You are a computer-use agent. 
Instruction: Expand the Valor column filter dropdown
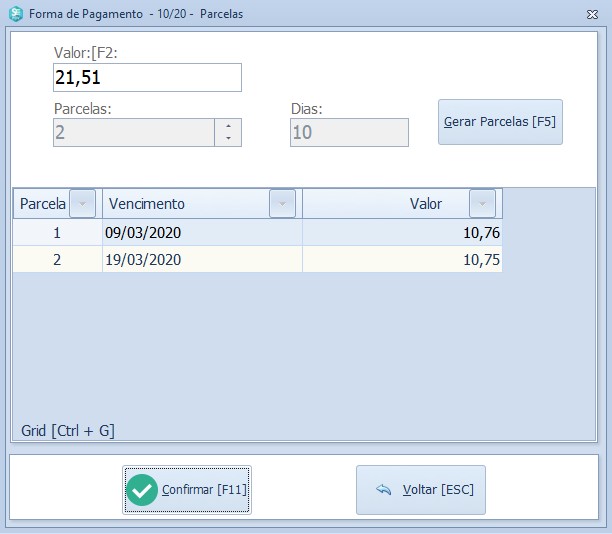482,204
